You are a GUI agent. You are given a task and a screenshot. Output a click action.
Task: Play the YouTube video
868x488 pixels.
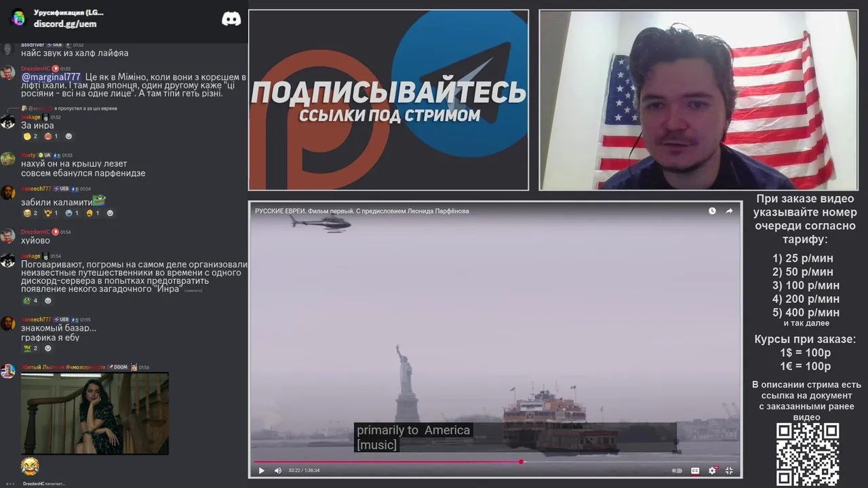262,470
